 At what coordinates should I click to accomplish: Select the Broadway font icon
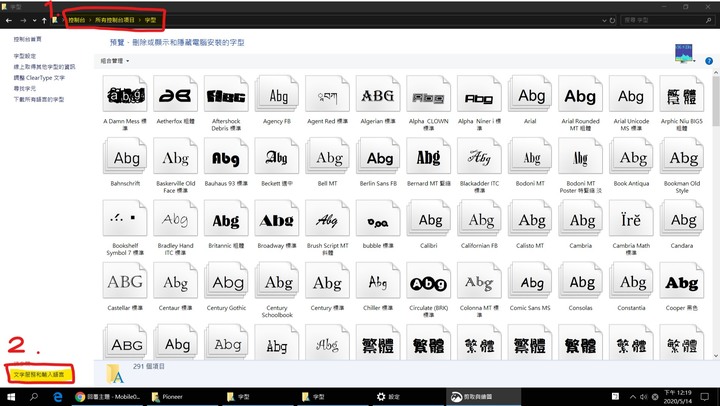tap(277, 219)
